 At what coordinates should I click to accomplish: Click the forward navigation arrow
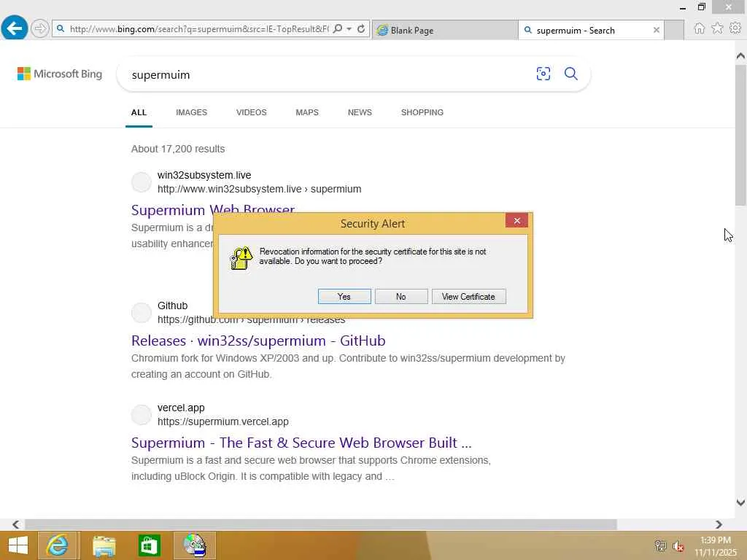coord(40,28)
